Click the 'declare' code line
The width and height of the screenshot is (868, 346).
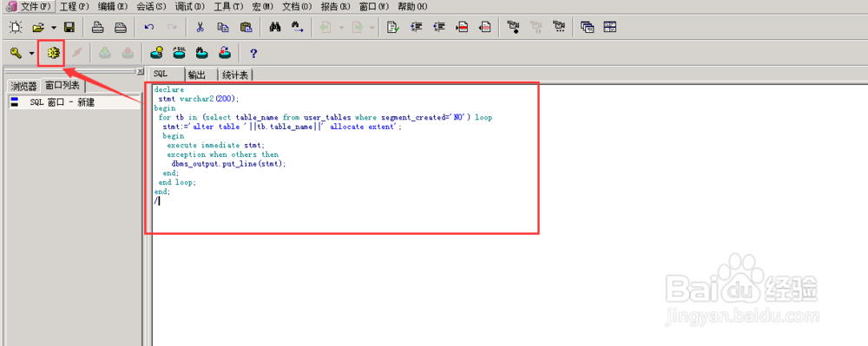click(169, 89)
